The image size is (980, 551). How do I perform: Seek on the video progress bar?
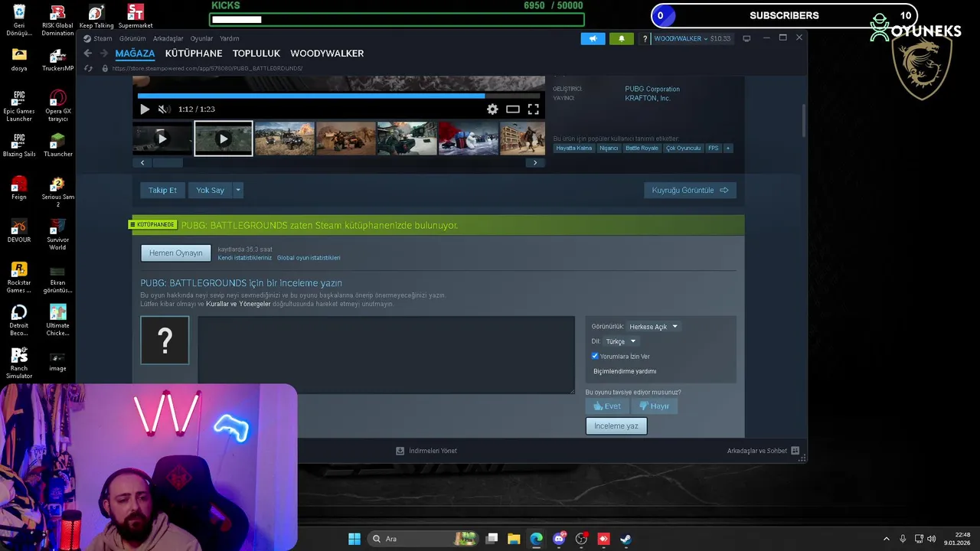(338, 96)
